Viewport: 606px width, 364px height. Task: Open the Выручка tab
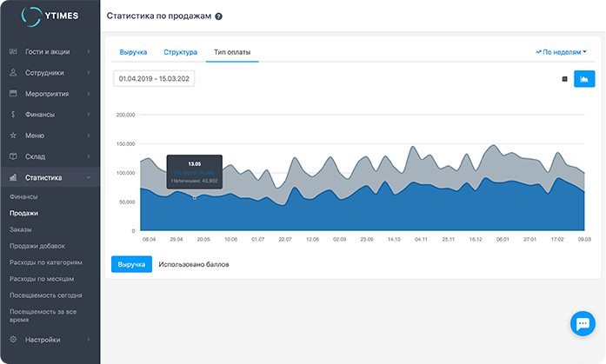[133, 52]
